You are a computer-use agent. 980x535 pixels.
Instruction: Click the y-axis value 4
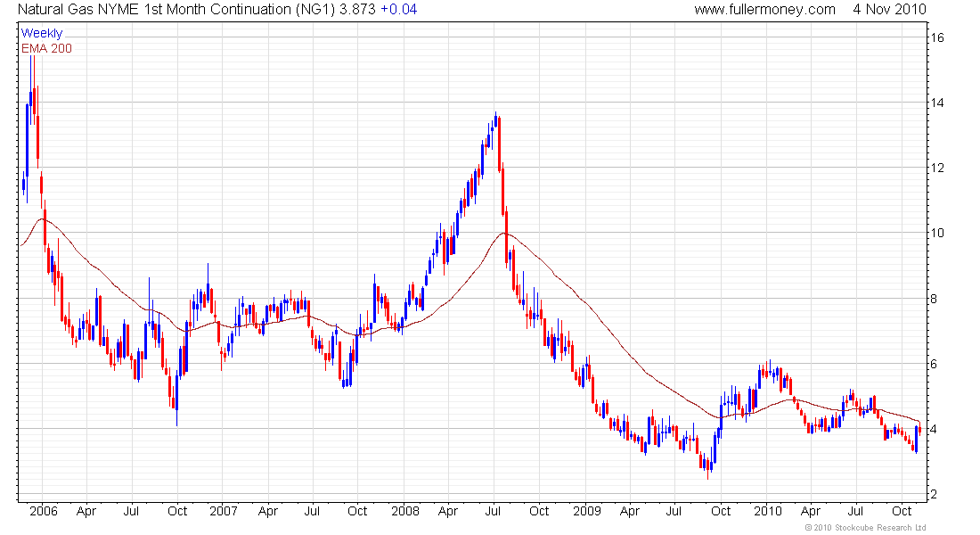click(934, 429)
